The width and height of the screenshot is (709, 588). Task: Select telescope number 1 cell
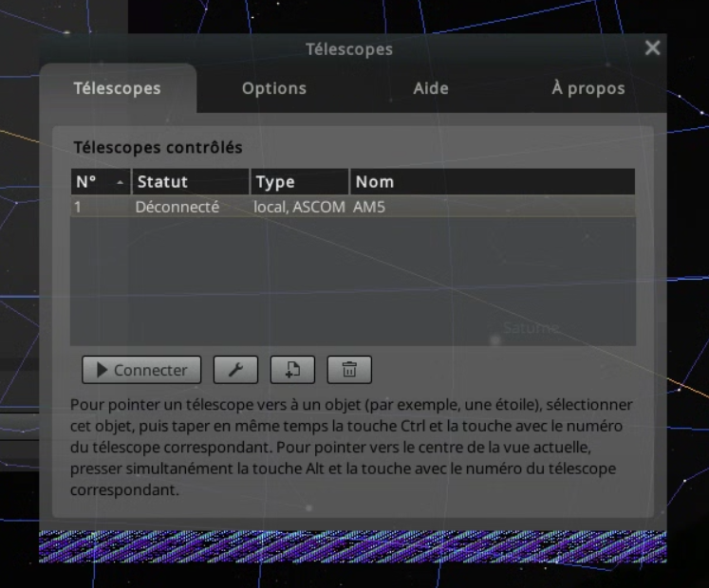tap(78, 207)
